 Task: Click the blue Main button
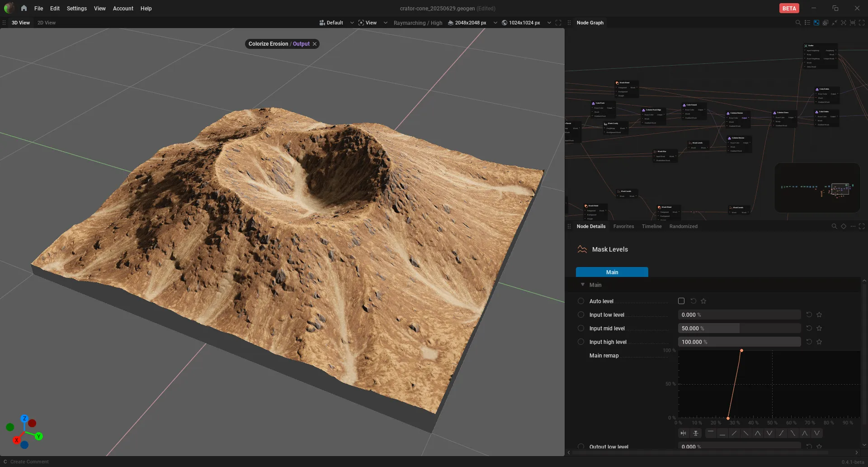pyautogui.click(x=612, y=272)
